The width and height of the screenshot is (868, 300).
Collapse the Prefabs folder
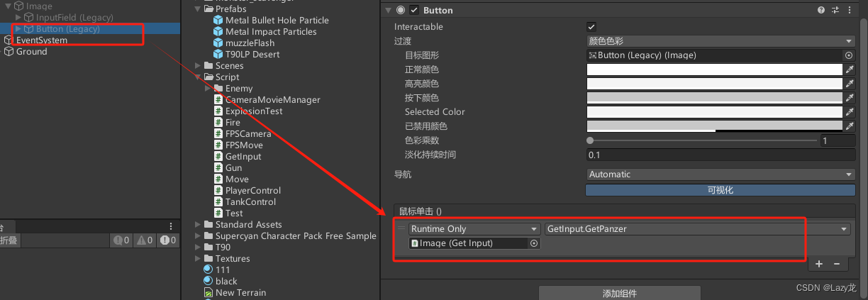[x=198, y=9]
